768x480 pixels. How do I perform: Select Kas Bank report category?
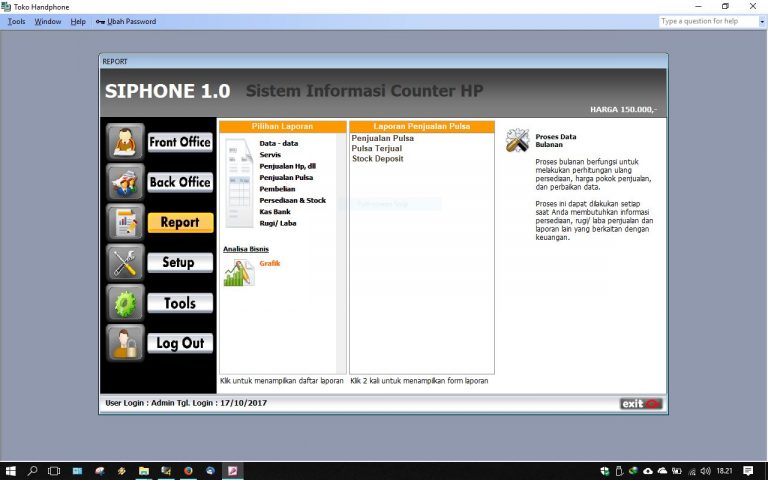[x=275, y=212]
